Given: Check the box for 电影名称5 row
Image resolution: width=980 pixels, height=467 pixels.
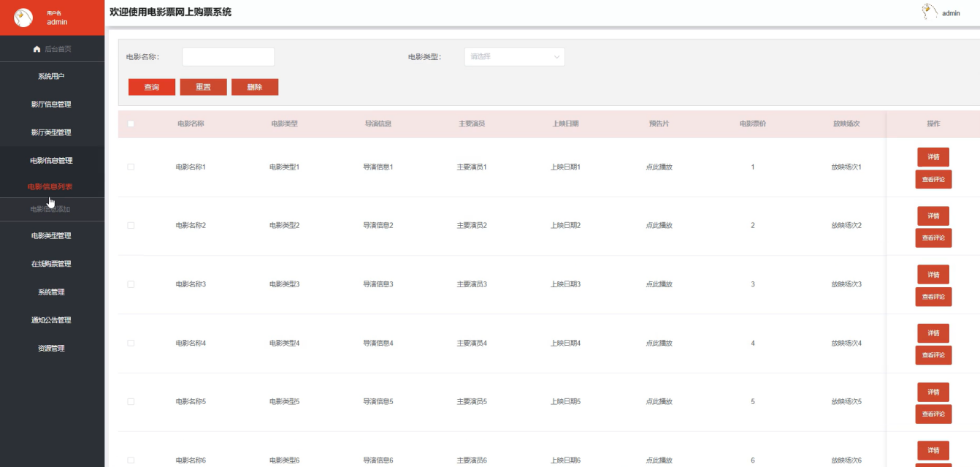Looking at the screenshot, I should (x=131, y=401).
